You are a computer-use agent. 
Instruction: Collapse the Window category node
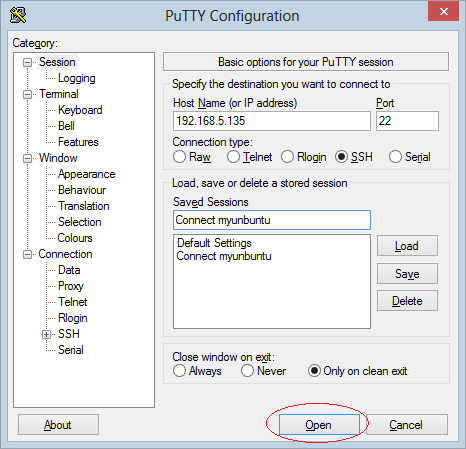27,158
